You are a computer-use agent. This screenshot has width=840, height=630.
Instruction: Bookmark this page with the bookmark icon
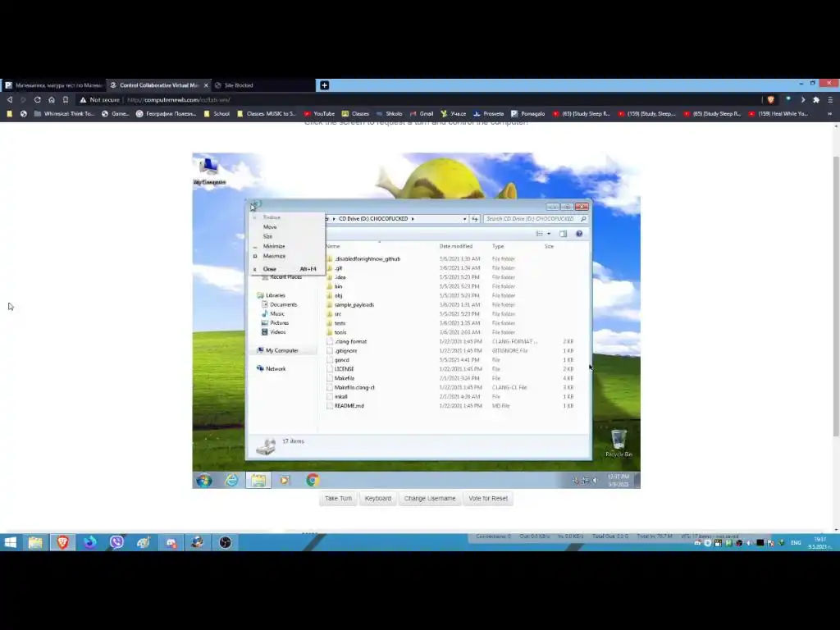66,99
